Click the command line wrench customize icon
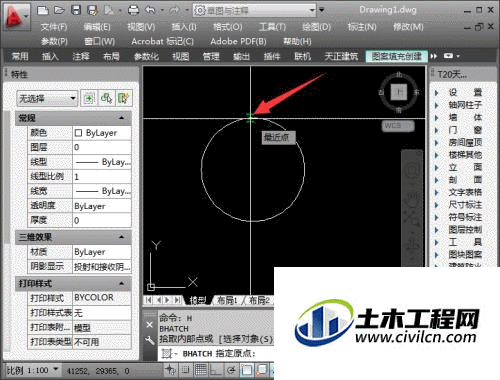Viewport: 500px width, 380px height. pyautogui.click(x=150, y=340)
